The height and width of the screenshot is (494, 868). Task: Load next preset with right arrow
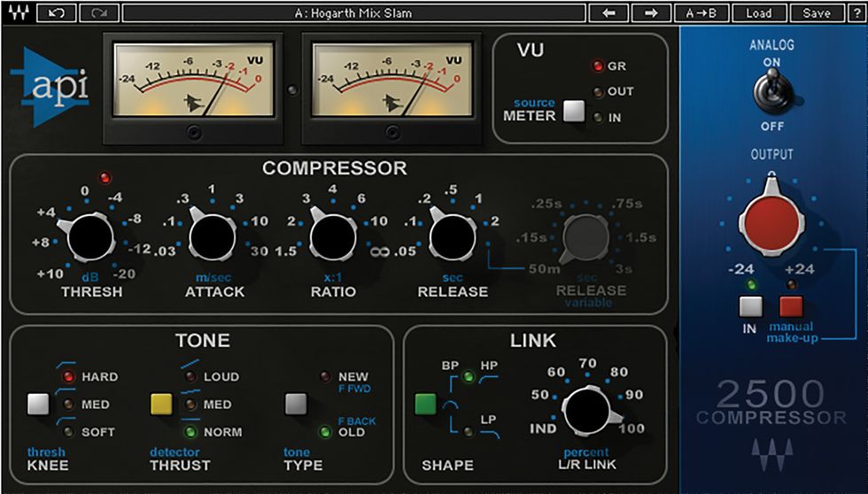coord(651,13)
